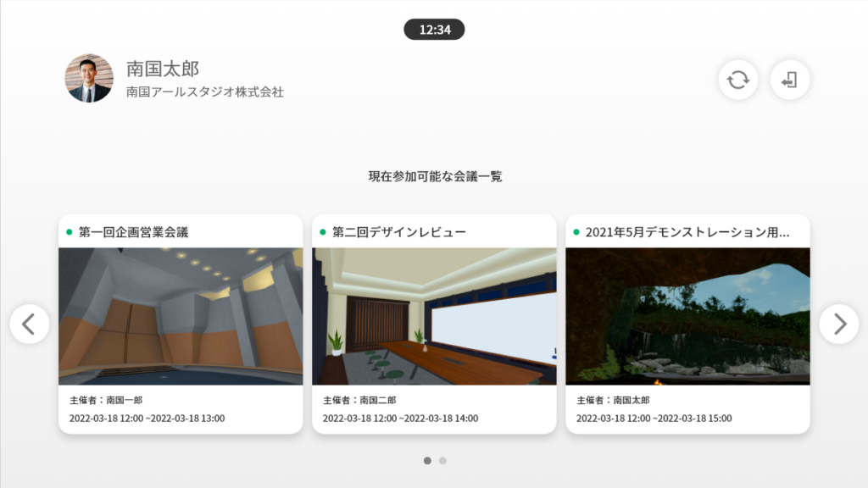The width and height of the screenshot is (868, 488).
Task: Show next meetings with right arrow
Action: (x=839, y=324)
